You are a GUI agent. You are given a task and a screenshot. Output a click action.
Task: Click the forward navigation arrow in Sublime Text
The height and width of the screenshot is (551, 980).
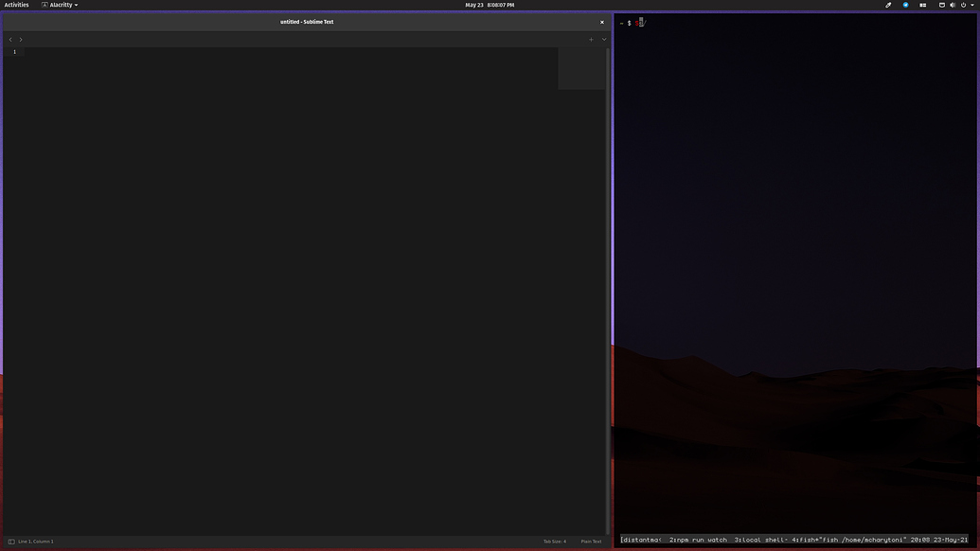coord(21,40)
